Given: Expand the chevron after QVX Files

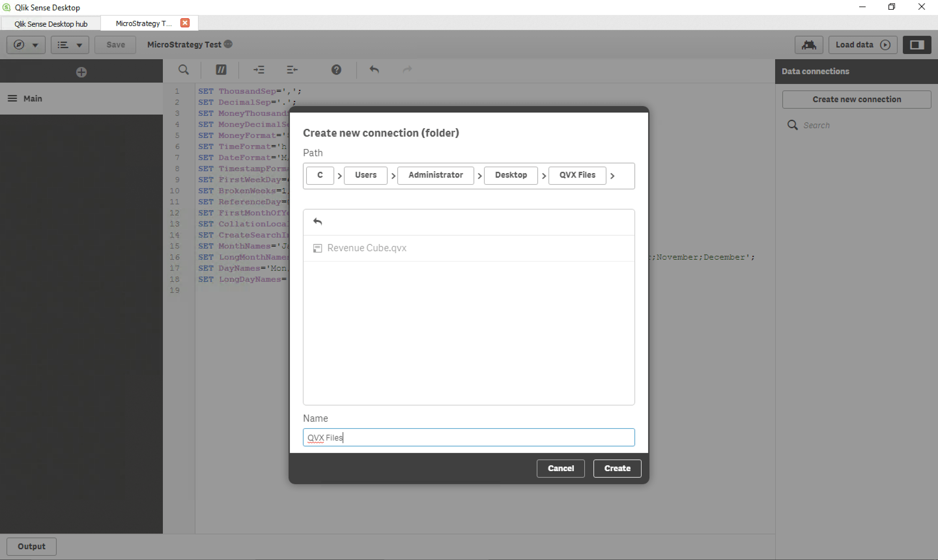Looking at the screenshot, I should click(612, 176).
